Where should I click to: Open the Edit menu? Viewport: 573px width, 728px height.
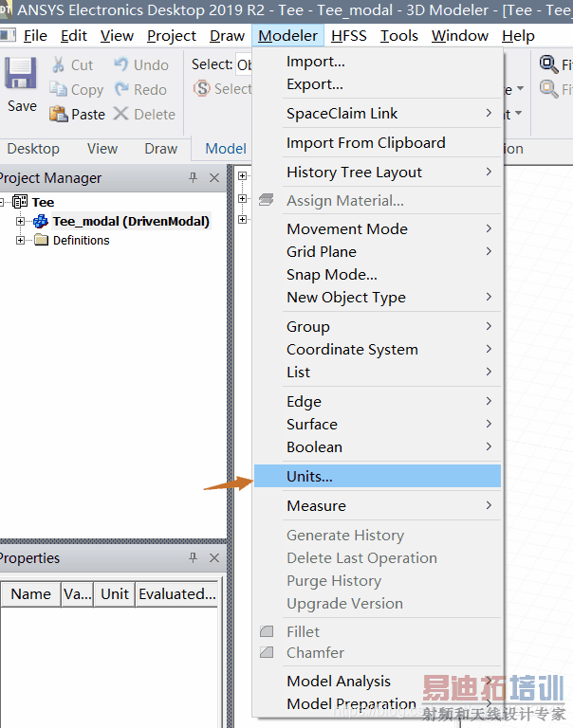(73, 36)
